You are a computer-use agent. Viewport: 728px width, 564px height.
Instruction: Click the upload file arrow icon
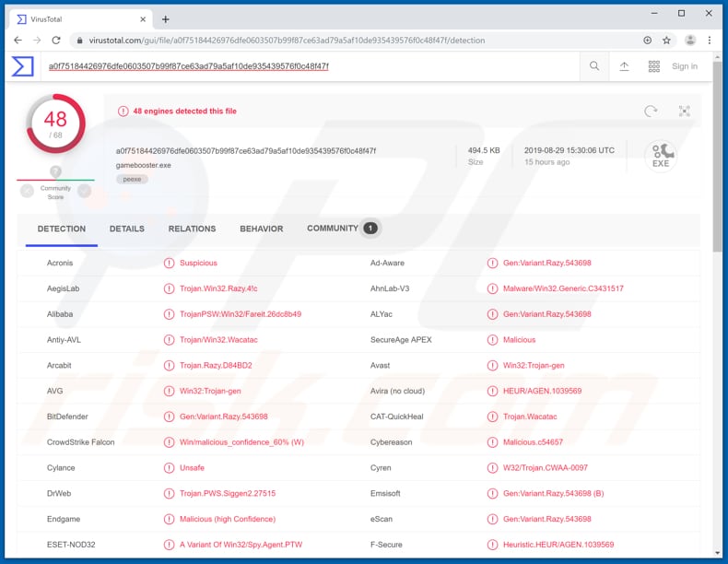pyautogui.click(x=624, y=66)
